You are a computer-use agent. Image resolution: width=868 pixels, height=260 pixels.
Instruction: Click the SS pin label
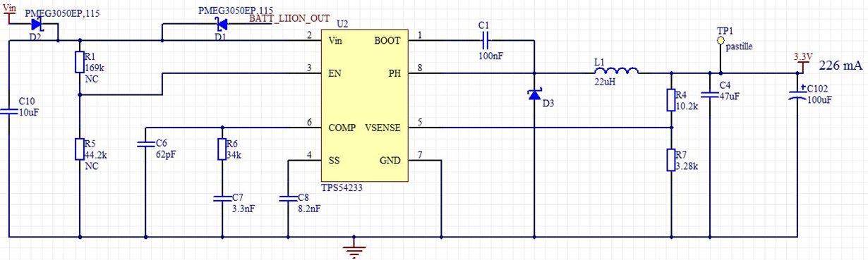(334, 161)
